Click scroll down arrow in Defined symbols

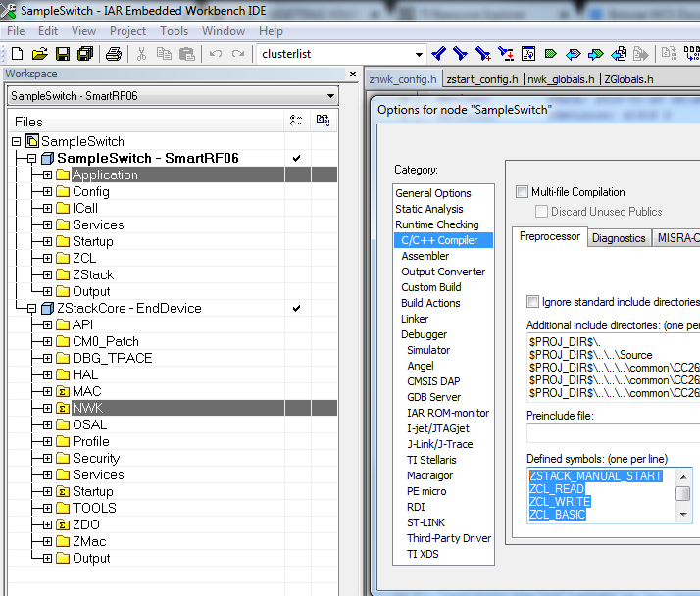(x=683, y=515)
